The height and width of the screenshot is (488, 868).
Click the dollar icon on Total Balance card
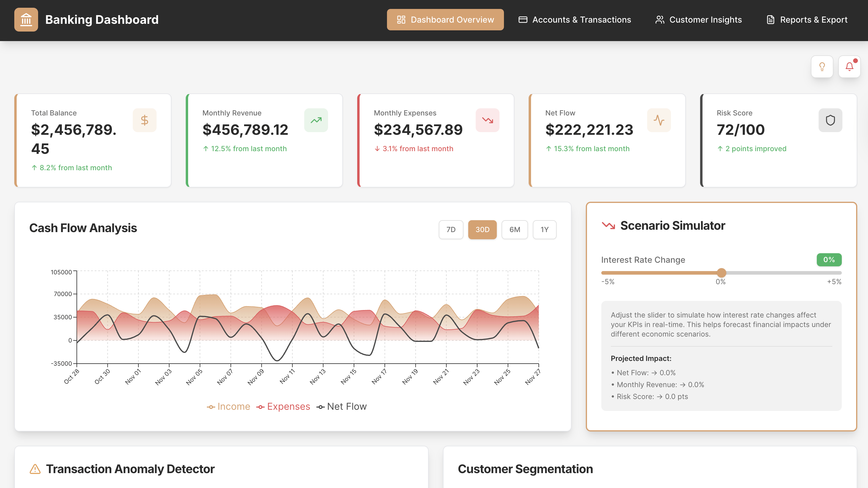point(145,120)
